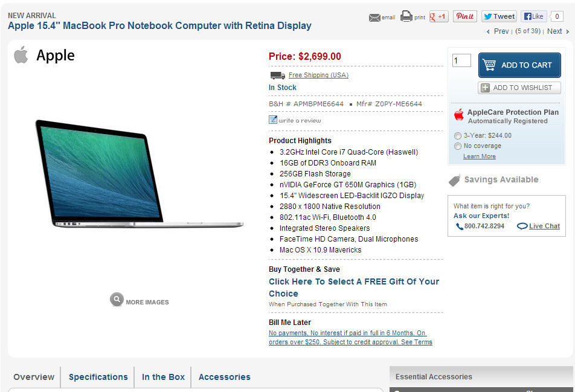This screenshot has width=575, height=392.
Task: Go to previous product with Prev arrow
Action: click(x=498, y=31)
